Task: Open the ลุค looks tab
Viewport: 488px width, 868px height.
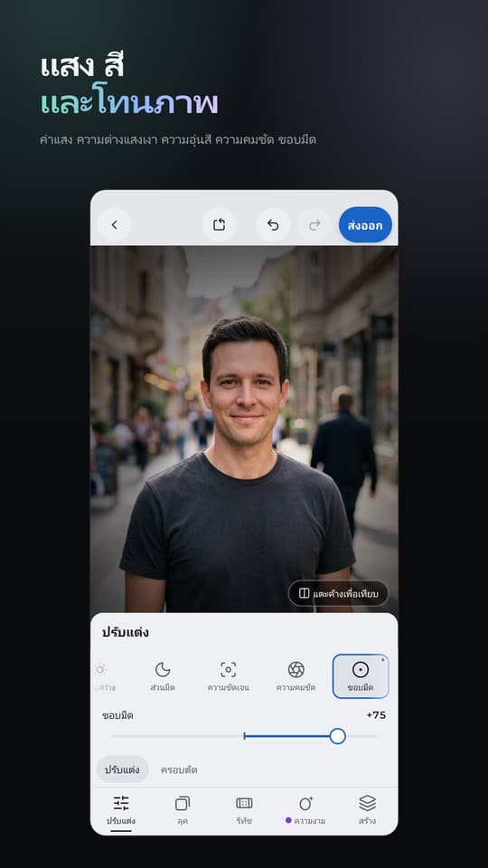Action: 183,810
